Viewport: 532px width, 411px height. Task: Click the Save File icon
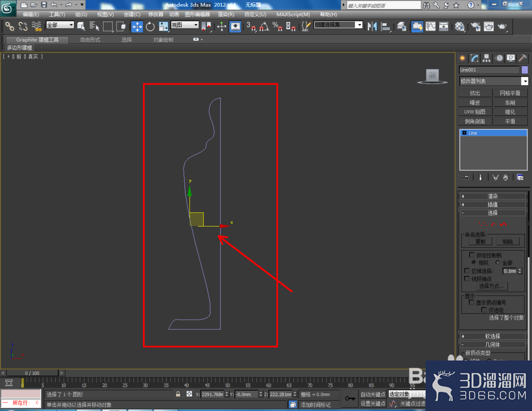click(x=44, y=5)
